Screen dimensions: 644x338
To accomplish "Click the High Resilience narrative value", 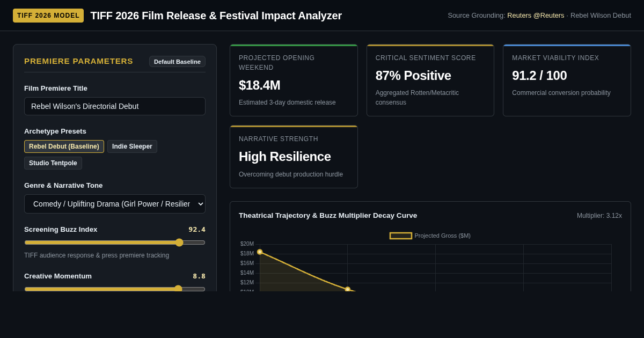I will [x=285, y=157].
